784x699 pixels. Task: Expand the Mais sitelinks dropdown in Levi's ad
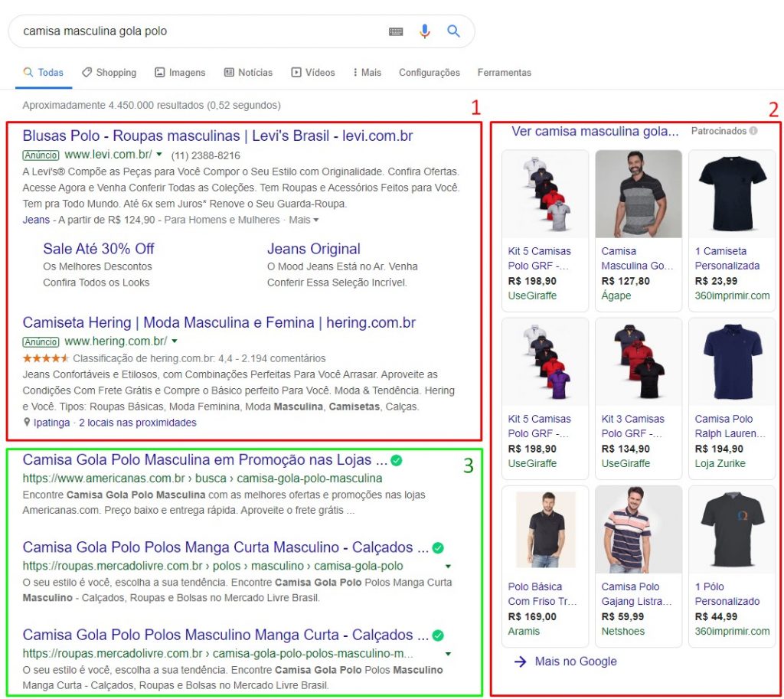coord(303,220)
